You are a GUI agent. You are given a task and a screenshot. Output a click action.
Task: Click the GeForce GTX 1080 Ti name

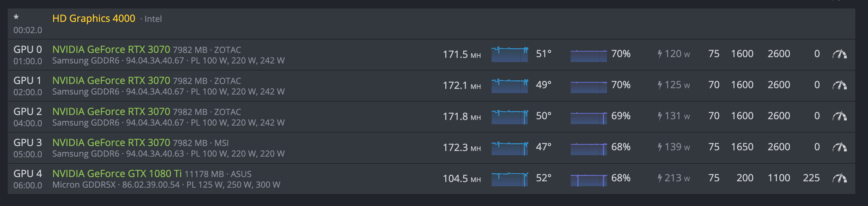click(117, 174)
